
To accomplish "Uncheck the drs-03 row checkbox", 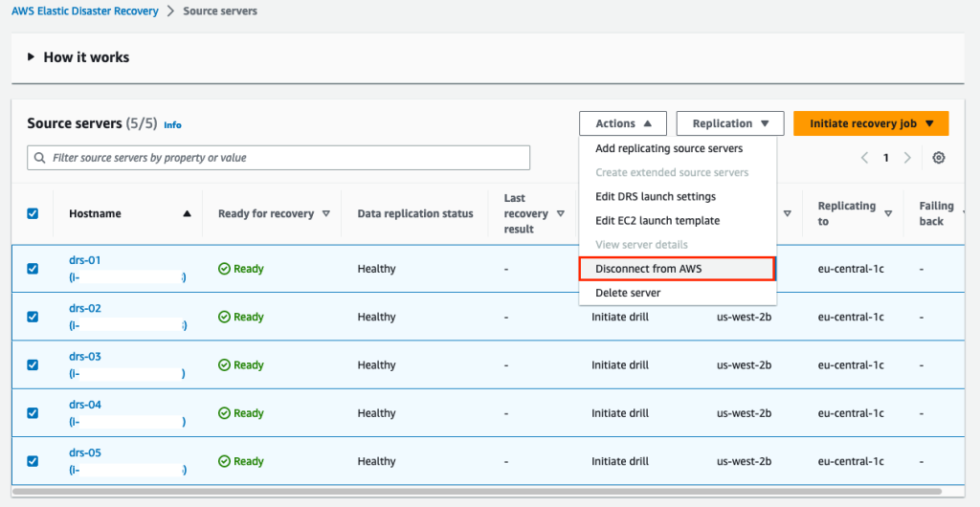I will tap(33, 364).
